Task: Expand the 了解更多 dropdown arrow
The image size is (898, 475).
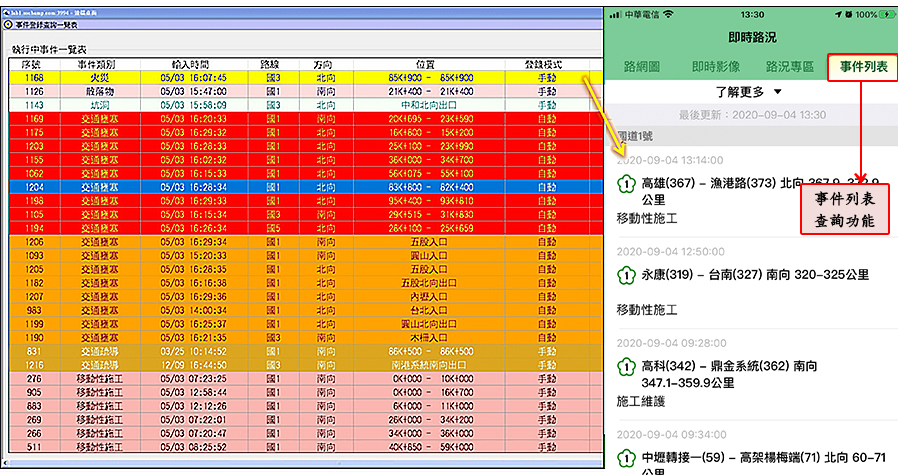Action: [x=778, y=92]
